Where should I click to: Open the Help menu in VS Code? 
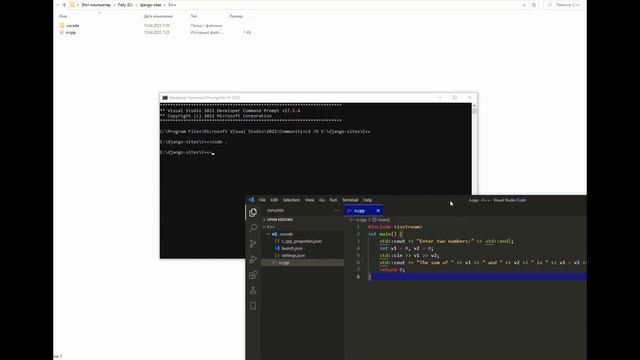tap(367, 200)
